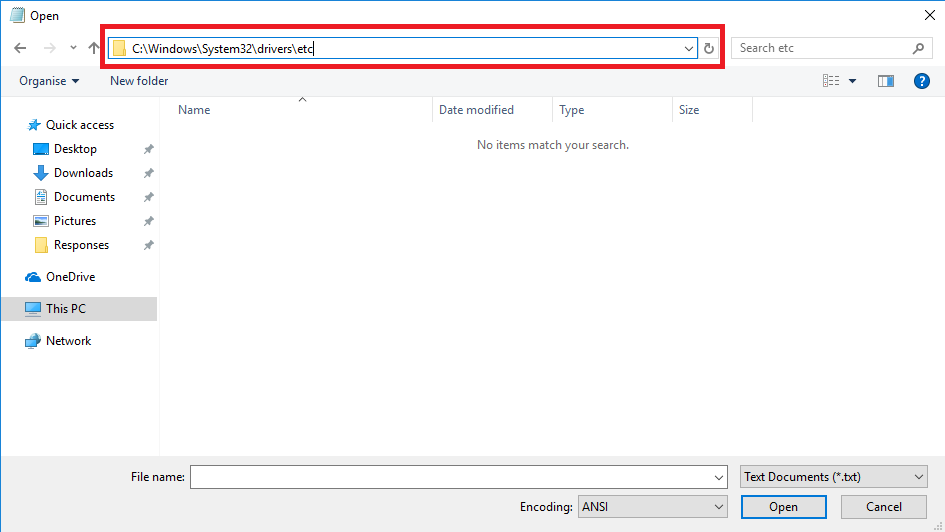Change the view layout icon

pyautogui.click(x=831, y=81)
